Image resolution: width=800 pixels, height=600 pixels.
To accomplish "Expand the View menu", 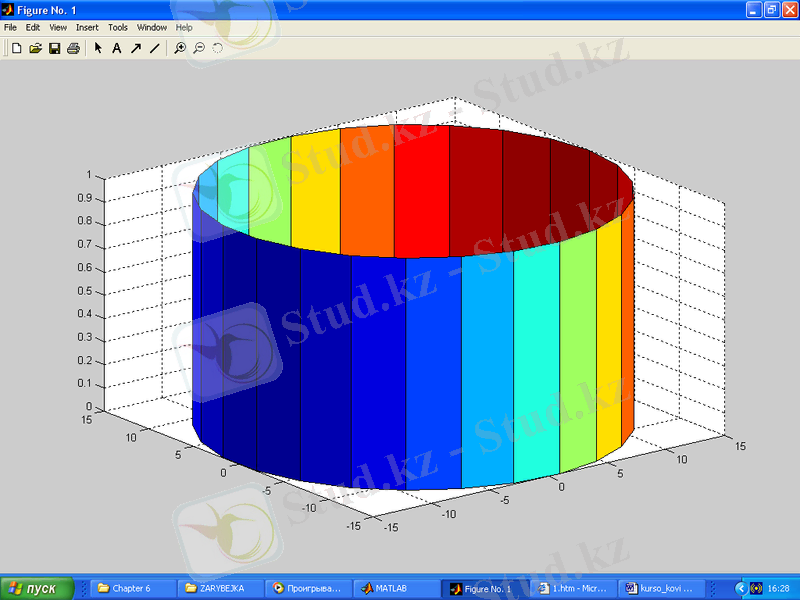I will tap(58, 28).
